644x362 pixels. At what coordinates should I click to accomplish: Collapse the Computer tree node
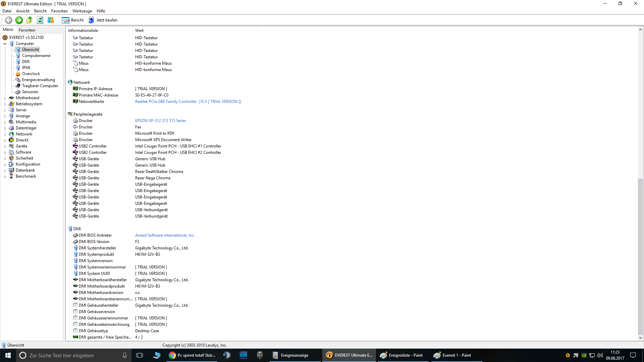5,44
